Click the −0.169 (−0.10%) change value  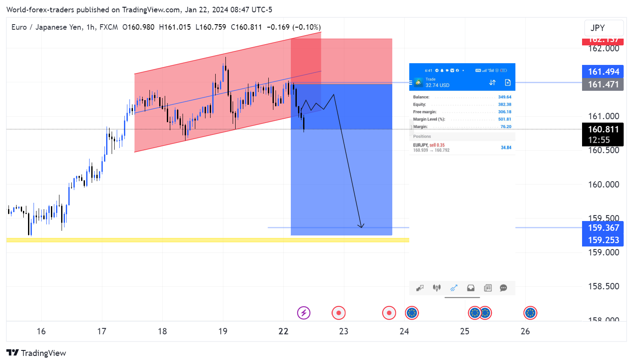pyautogui.click(x=294, y=27)
